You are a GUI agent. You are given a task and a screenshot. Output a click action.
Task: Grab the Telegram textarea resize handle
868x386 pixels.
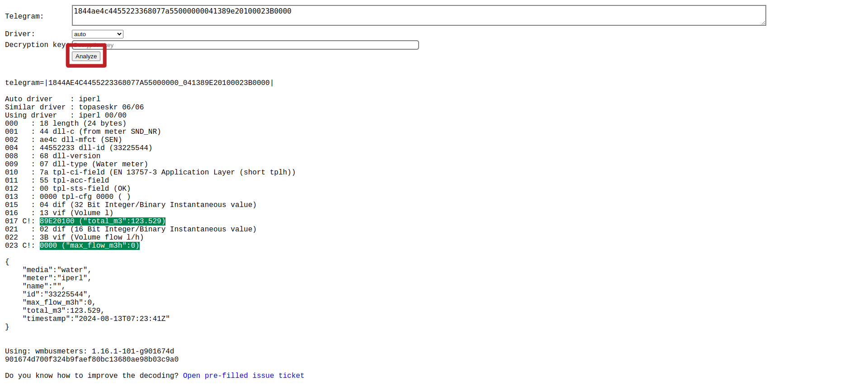(x=763, y=23)
